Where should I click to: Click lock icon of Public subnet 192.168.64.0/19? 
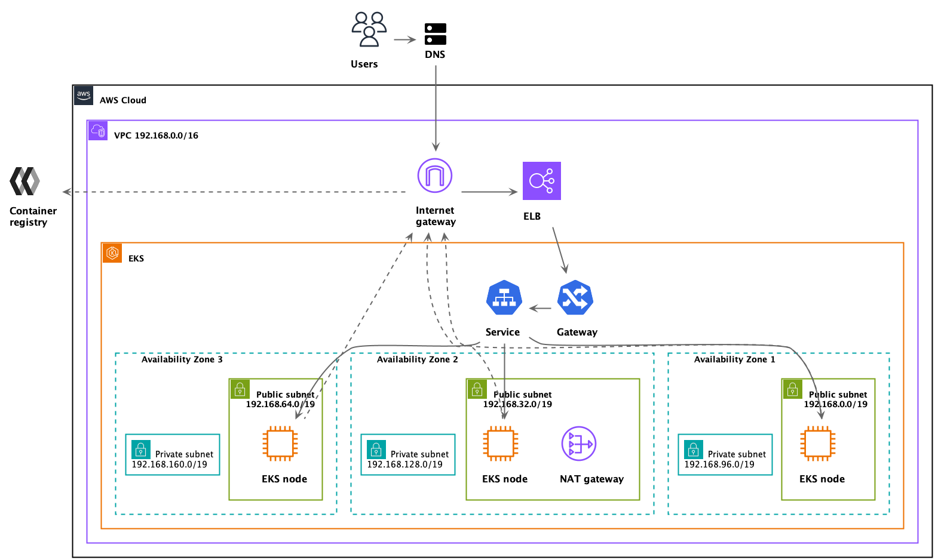point(240,389)
